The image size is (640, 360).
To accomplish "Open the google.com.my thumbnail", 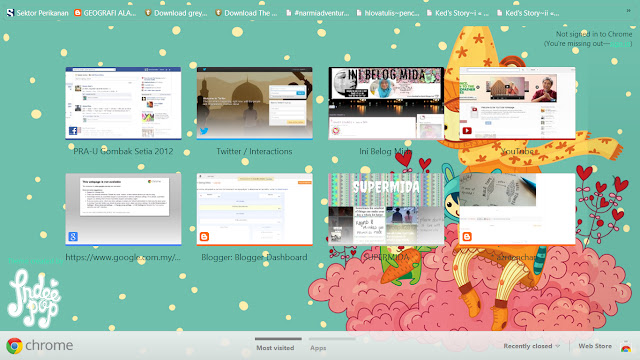I will (x=123, y=209).
